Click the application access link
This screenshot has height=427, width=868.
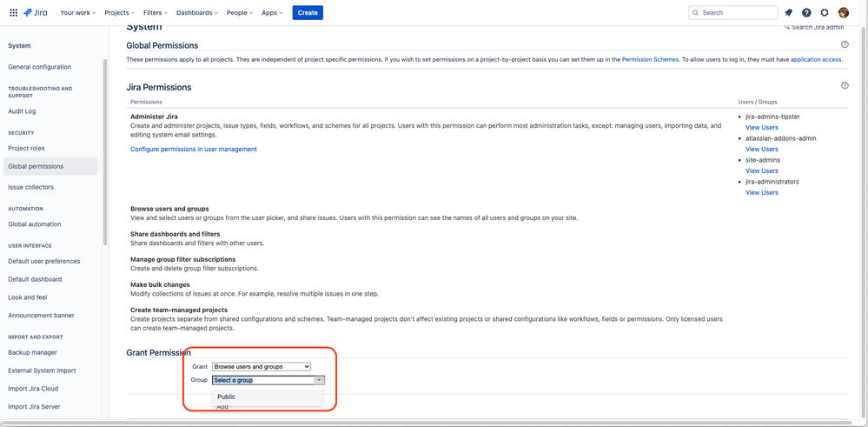(816, 59)
